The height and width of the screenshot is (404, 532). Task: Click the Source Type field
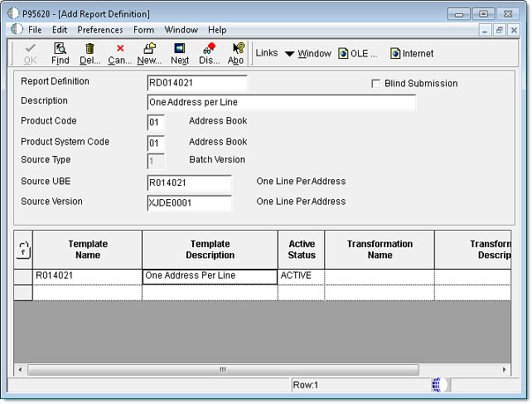(156, 161)
